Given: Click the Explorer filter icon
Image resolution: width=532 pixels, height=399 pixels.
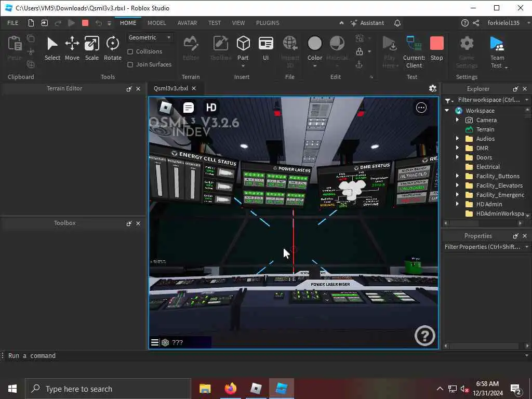Looking at the screenshot, I should point(448,100).
